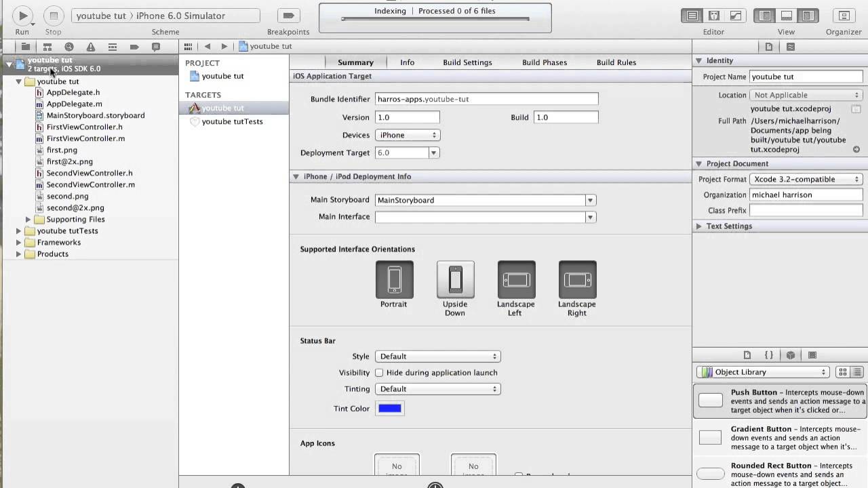Image resolution: width=868 pixels, height=488 pixels.
Task: Expand Supporting Files folder
Action: tap(28, 220)
